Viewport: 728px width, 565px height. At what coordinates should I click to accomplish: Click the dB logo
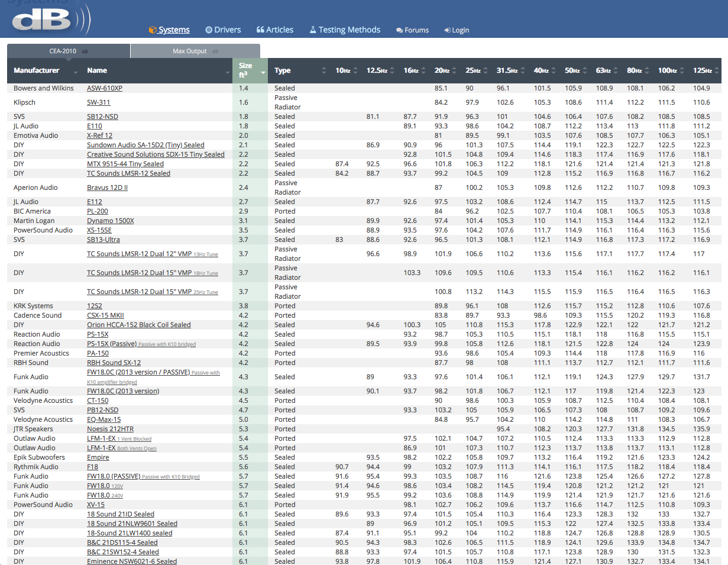pos(51,19)
